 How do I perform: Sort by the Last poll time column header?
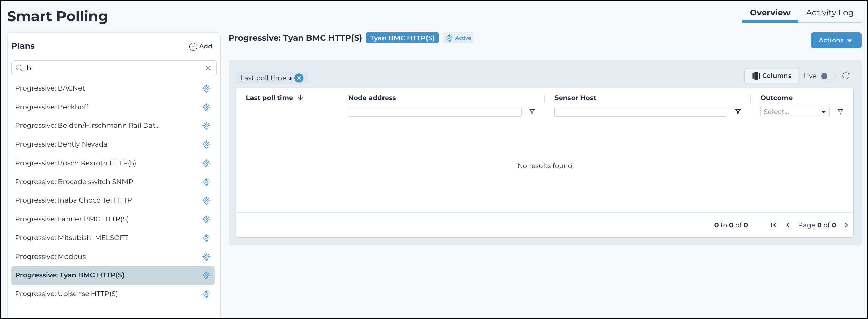point(274,98)
